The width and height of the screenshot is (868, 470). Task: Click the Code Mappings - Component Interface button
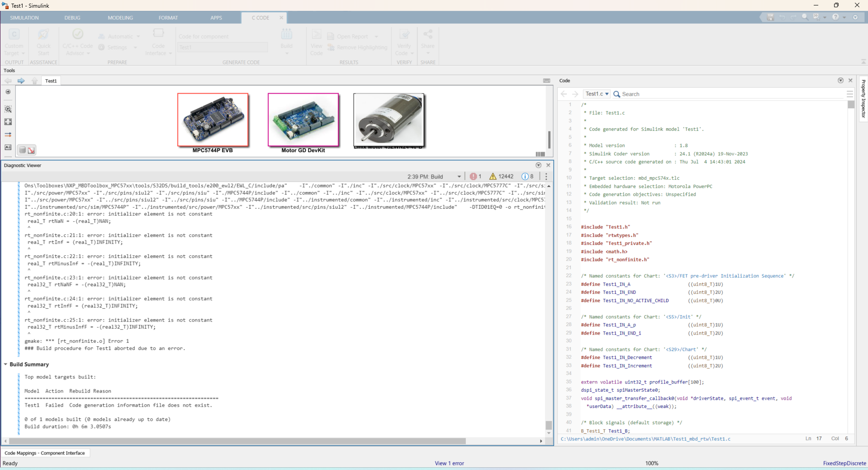45,453
